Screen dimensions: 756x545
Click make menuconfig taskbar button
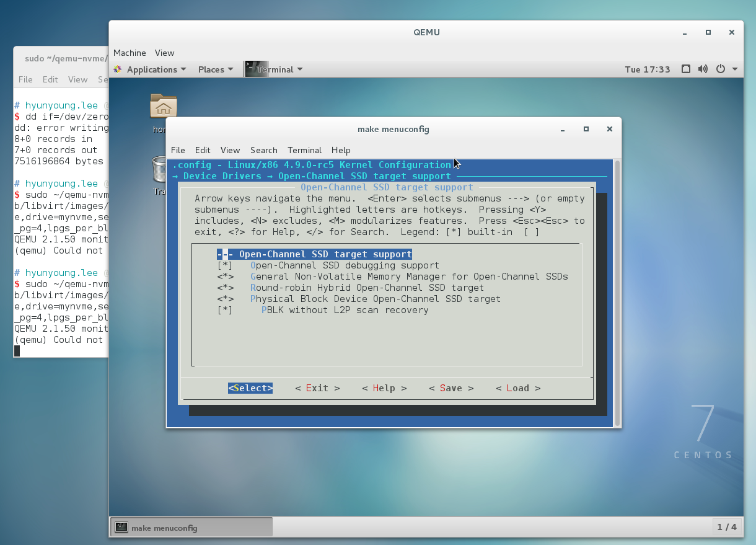pos(191,528)
